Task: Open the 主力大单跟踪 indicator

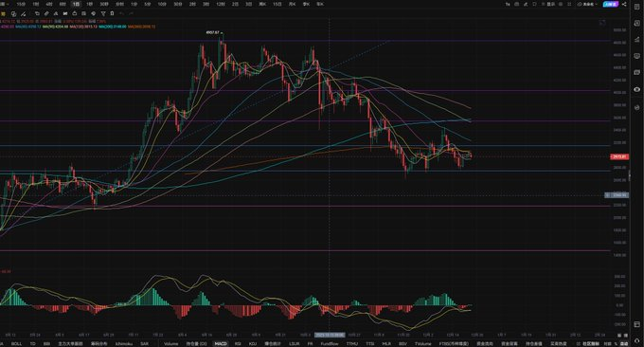Action: [x=70, y=344]
